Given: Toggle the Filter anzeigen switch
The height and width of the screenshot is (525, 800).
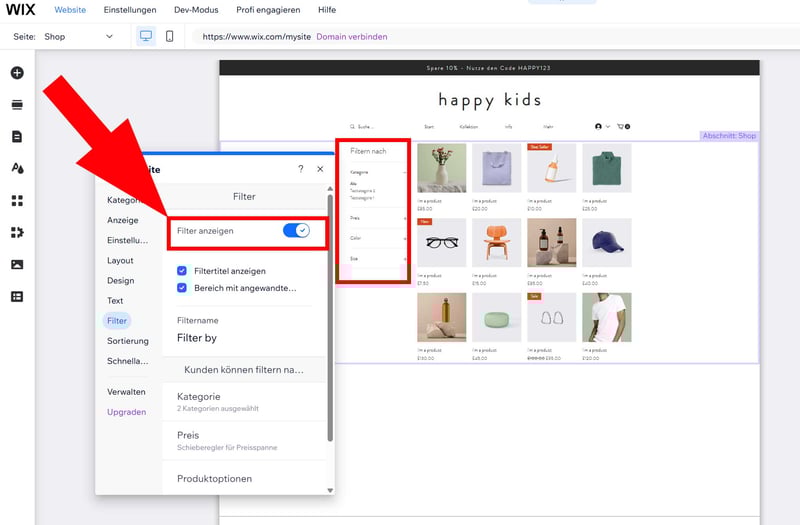Looking at the screenshot, I should coord(296,231).
